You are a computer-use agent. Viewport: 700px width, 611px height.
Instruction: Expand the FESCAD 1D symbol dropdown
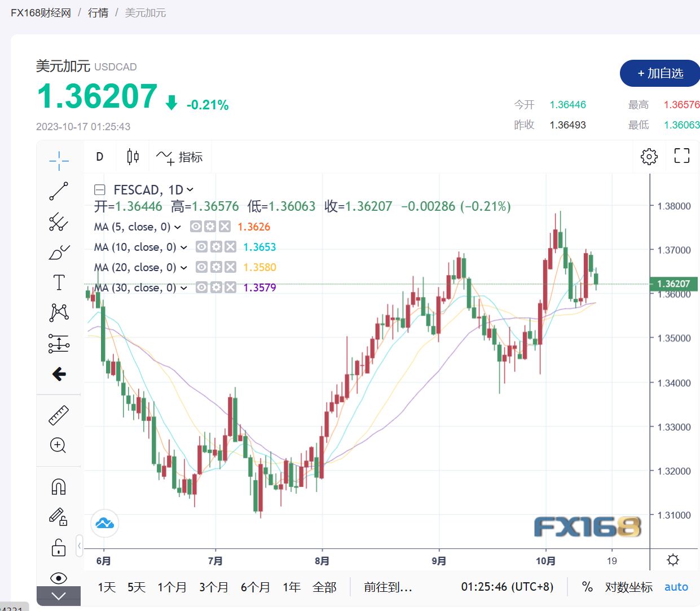190,190
